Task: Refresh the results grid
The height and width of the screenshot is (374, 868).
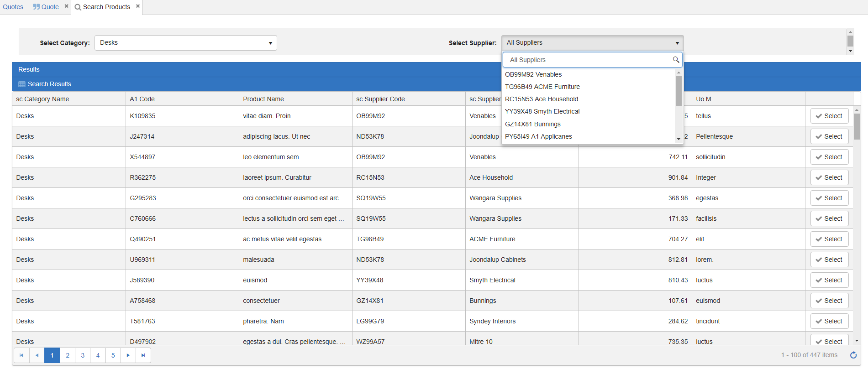Action: [x=853, y=355]
